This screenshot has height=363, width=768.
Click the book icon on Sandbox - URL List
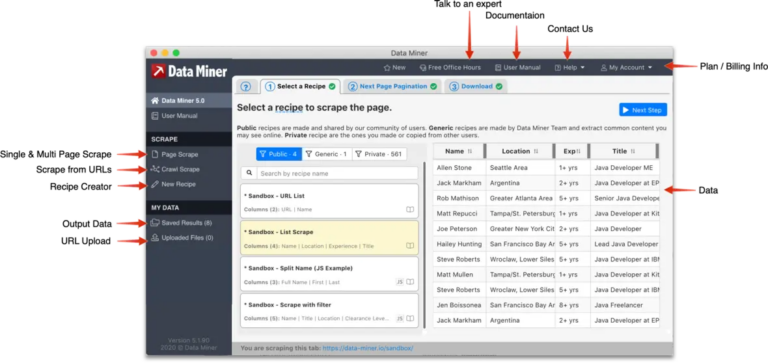[x=410, y=209]
